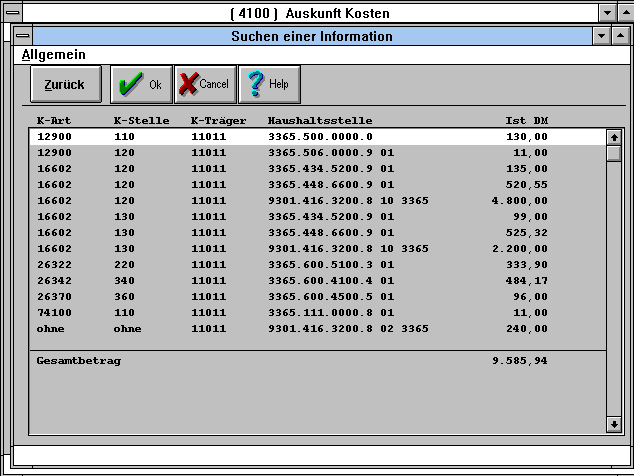
Task: Select the row with amount 2.200,00
Action: [300, 249]
